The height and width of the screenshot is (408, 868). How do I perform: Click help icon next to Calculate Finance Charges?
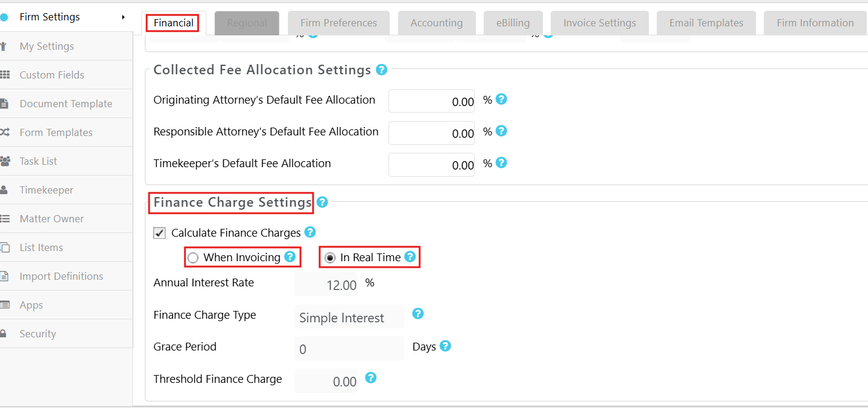pos(309,232)
